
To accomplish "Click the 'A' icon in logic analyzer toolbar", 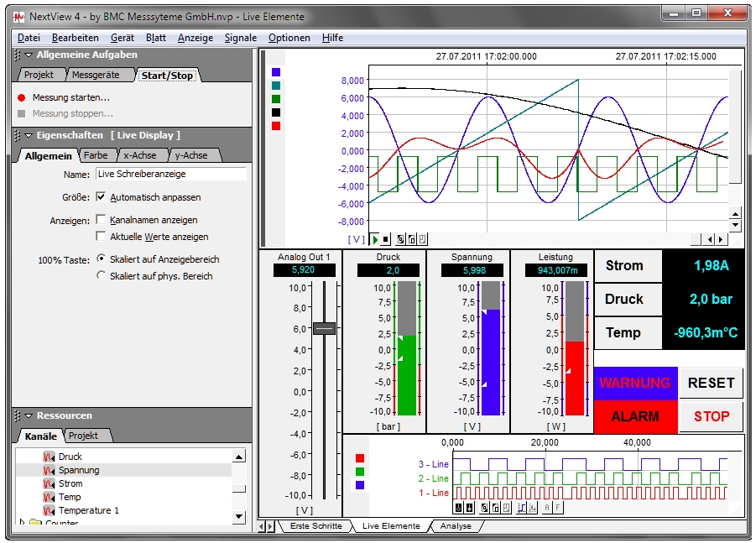I will [546, 508].
